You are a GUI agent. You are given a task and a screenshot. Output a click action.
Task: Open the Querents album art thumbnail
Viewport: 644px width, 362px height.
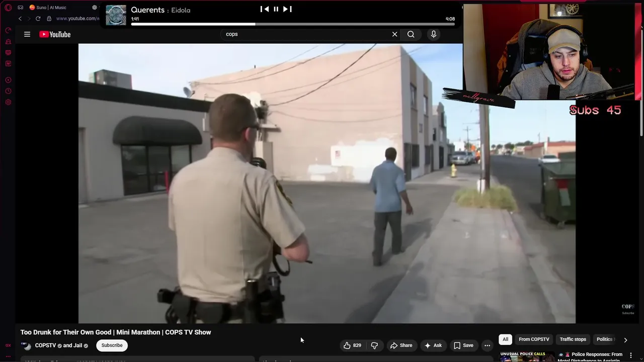tap(116, 15)
